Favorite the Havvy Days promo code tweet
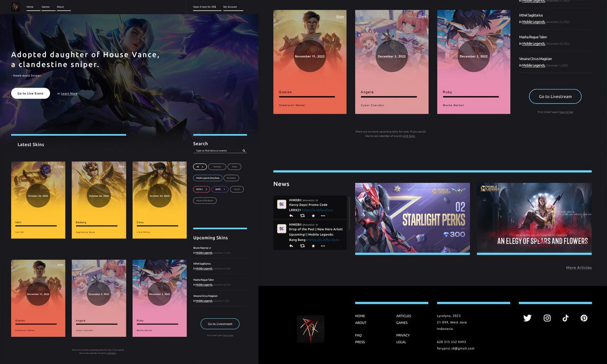Screen dimensions: 607x364 point(313,216)
